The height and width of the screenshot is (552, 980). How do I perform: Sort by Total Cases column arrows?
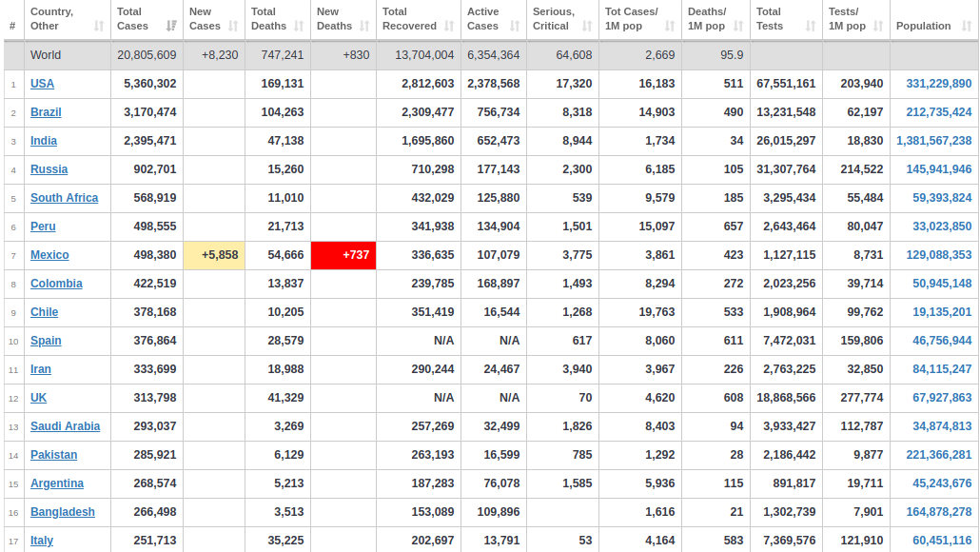point(171,27)
